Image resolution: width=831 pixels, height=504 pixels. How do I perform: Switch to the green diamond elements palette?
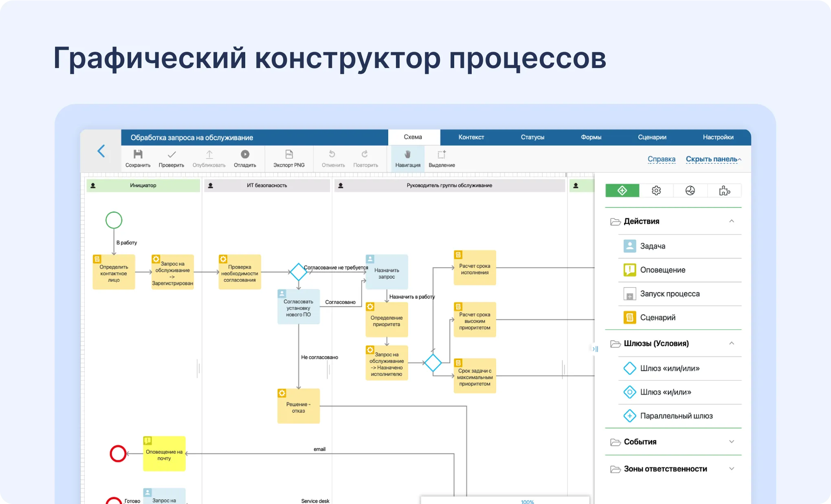622,190
